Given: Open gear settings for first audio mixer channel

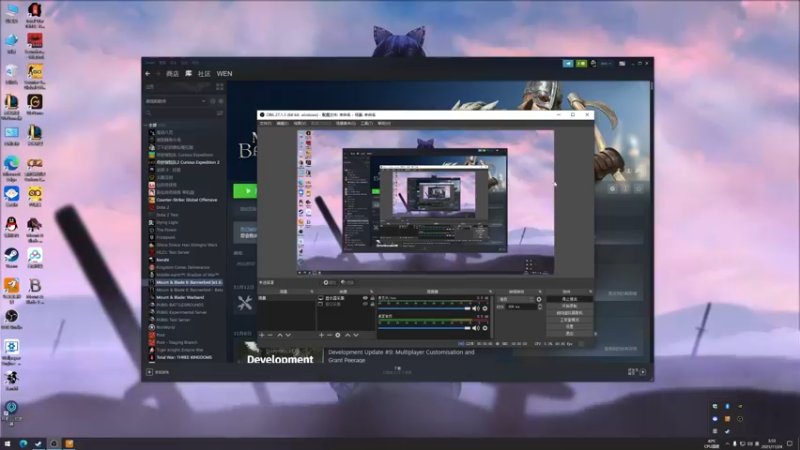Looking at the screenshot, I should click(x=485, y=309).
